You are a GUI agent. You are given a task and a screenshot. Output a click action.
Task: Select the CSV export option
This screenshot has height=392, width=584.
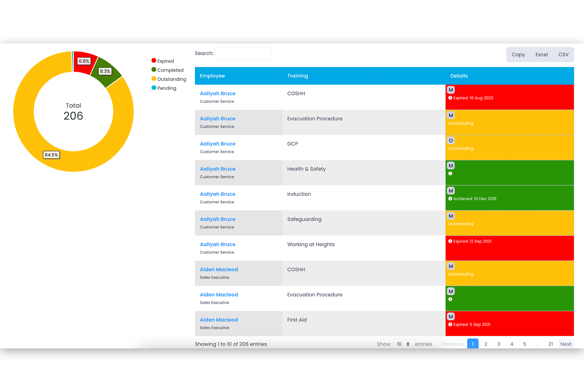pos(563,54)
